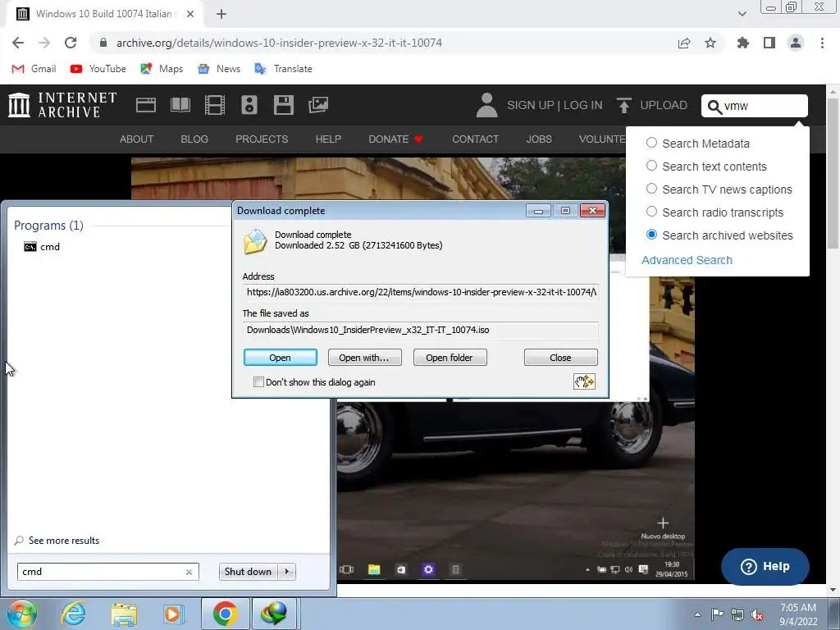The image size is (840, 630).
Task: Open the Advanced Search link
Action: [x=687, y=260]
